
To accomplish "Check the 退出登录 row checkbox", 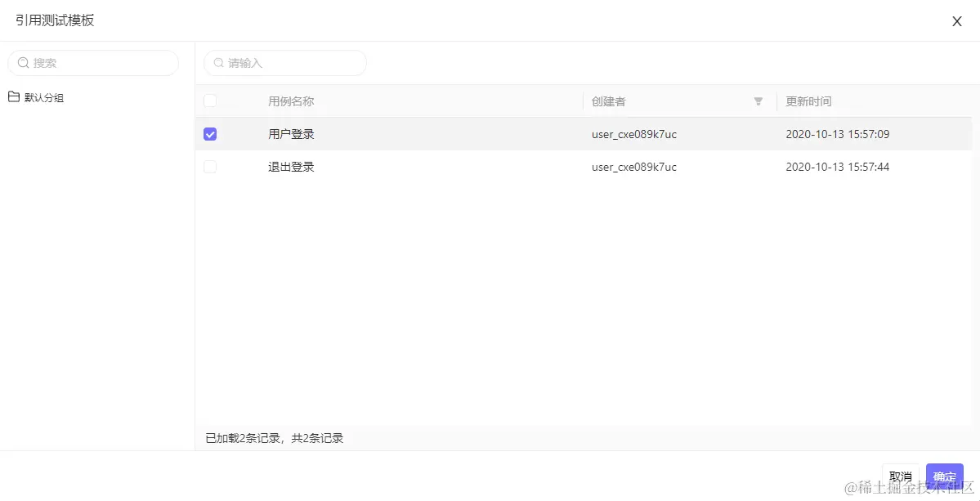I will point(210,167).
